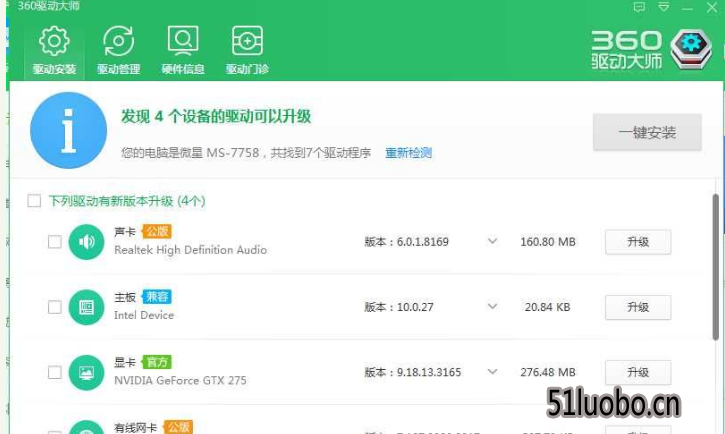Click the 声卡 speaker icon
This screenshot has height=434, width=725.
coord(86,242)
